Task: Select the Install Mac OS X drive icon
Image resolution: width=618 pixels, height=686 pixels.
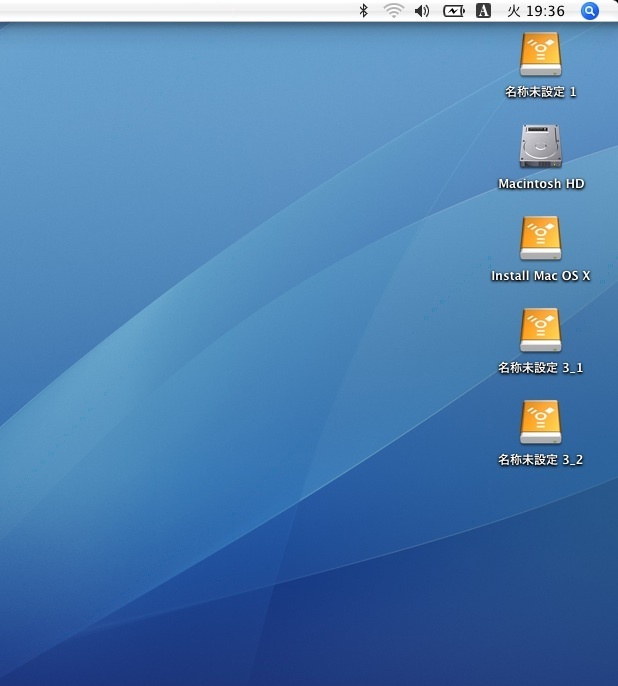Action: coord(541,239)
